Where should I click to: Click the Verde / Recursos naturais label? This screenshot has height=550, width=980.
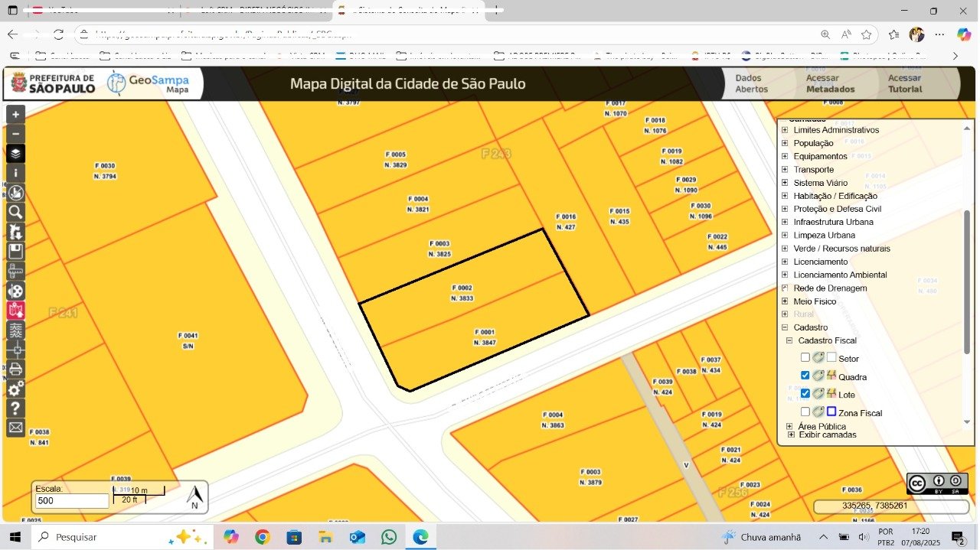point(841,249)
